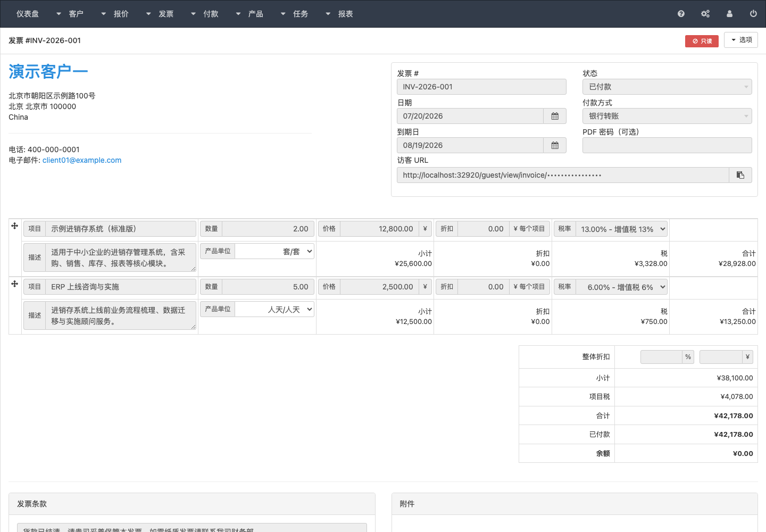Open tax rate dropdown 增值税 13%

[x=622, y=229]
